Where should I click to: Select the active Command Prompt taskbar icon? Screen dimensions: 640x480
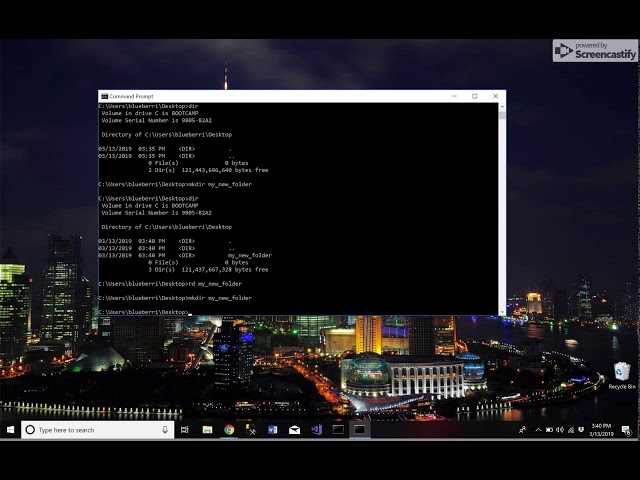coord(360,430)
